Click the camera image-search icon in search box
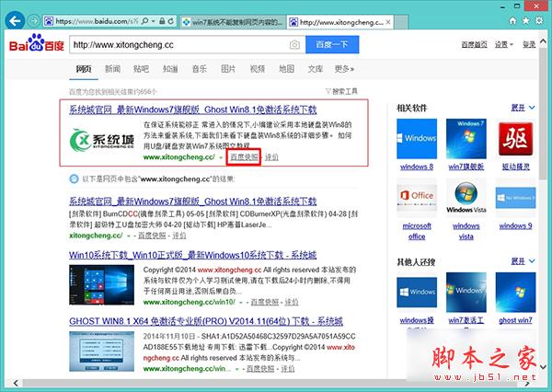This screenshot has height=392, width=552. click(294, 45)
